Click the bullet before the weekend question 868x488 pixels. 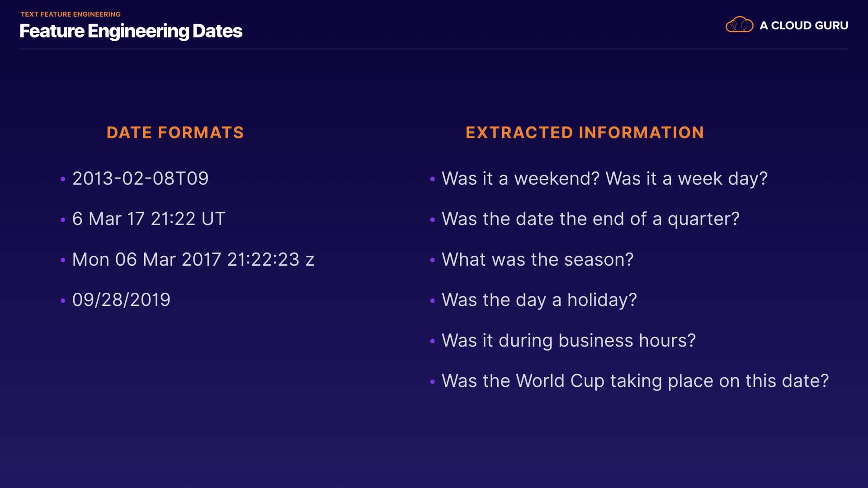tap(432, 179)
